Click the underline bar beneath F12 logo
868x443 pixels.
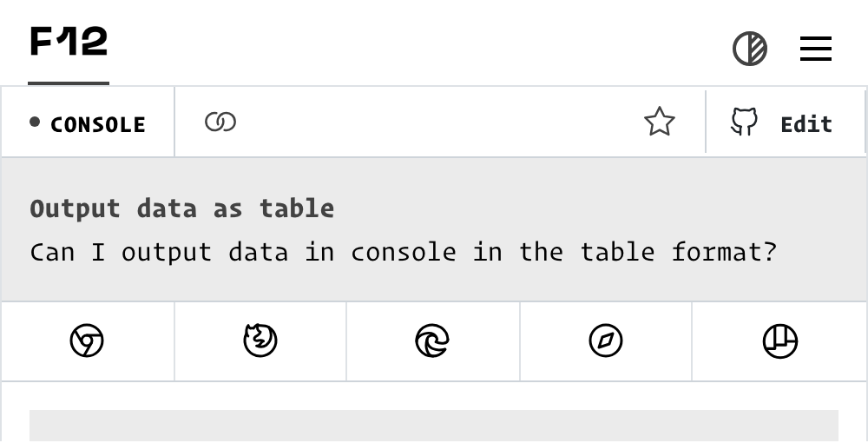[69, 83]
